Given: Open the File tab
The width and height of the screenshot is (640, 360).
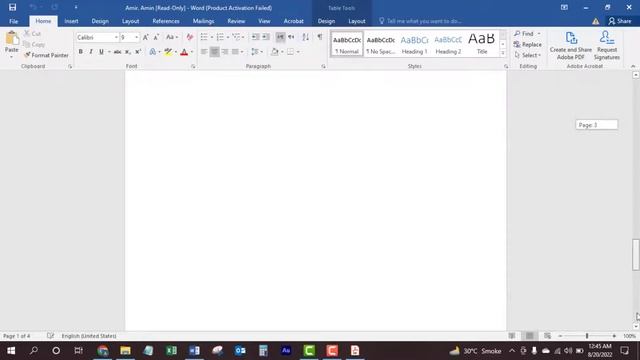Looking at the screenshot, I should click(13, 21).
